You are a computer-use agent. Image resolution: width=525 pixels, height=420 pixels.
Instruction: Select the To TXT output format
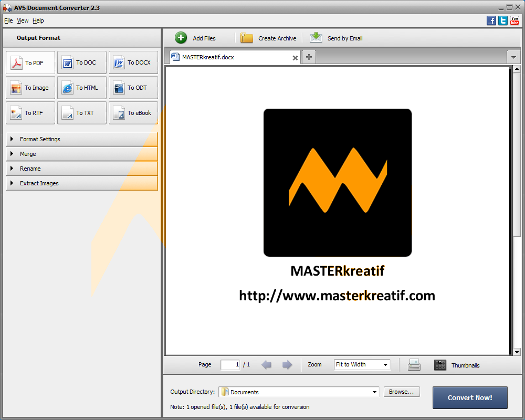click(x=82, y=113)
